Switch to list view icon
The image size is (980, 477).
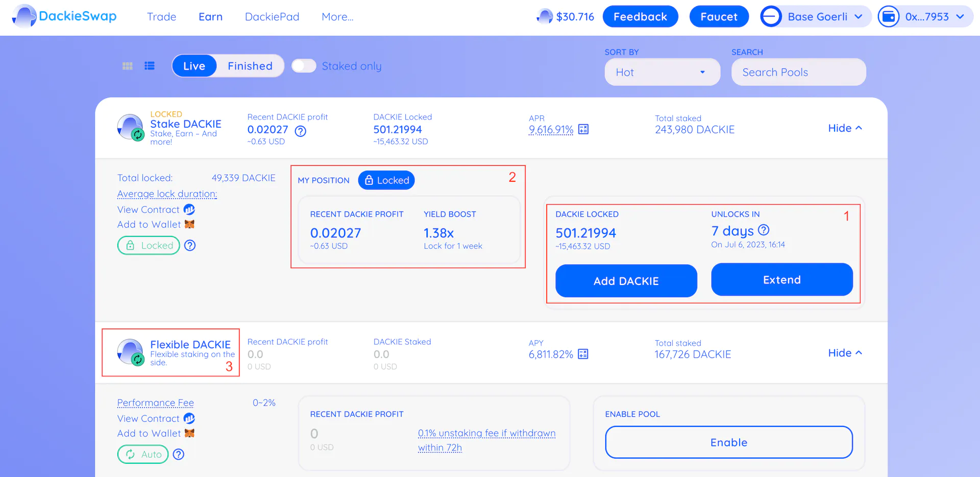point(150,66)
